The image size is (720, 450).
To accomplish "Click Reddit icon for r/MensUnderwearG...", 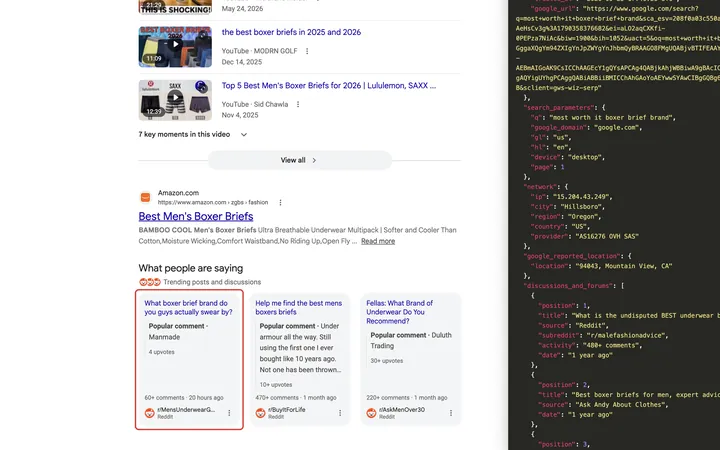I will pos(149,413).
